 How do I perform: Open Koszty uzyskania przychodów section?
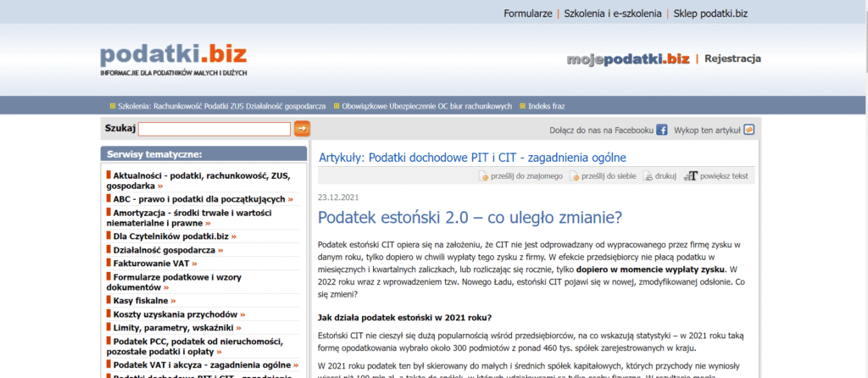pyautogui.click(x=176, y=314)
